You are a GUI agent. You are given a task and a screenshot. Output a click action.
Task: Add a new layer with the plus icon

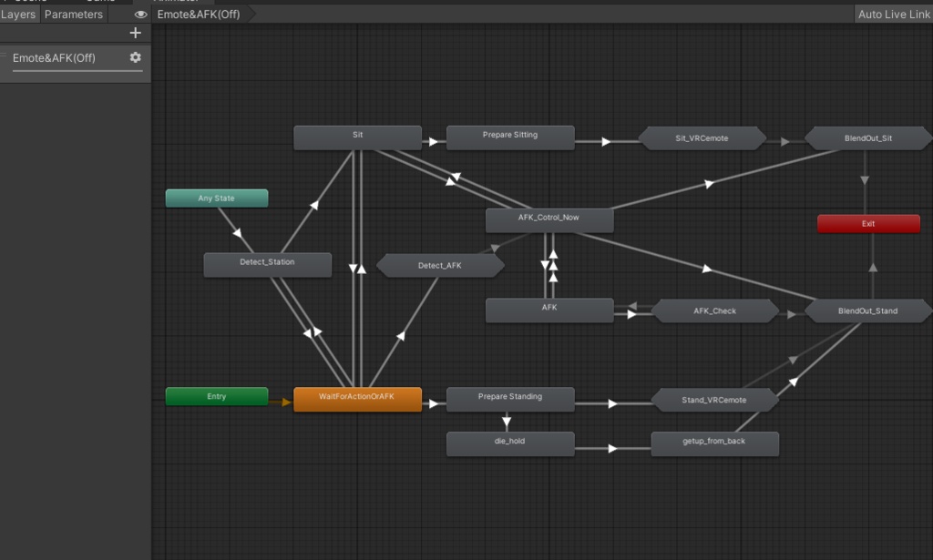point(135,33)
